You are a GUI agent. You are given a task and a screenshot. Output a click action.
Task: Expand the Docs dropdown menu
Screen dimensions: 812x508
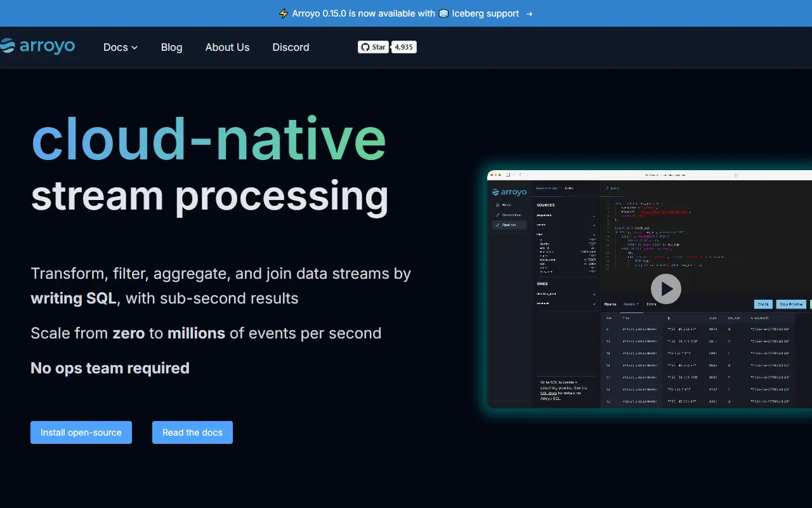[121, 47]
